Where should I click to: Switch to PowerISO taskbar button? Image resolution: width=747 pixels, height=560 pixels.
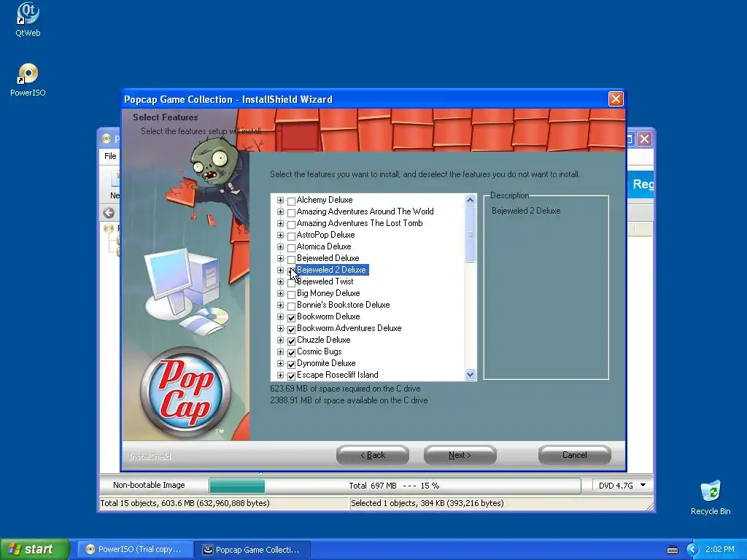coord(133,550)
